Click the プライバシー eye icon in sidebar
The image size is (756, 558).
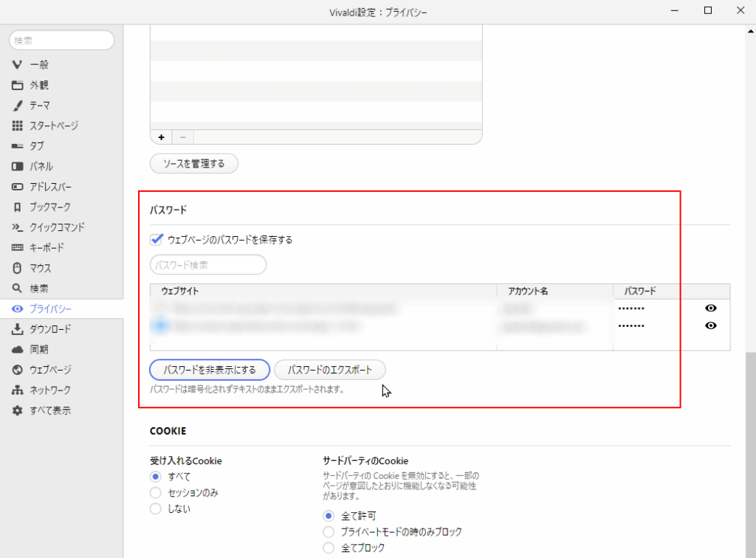point(18,309)
